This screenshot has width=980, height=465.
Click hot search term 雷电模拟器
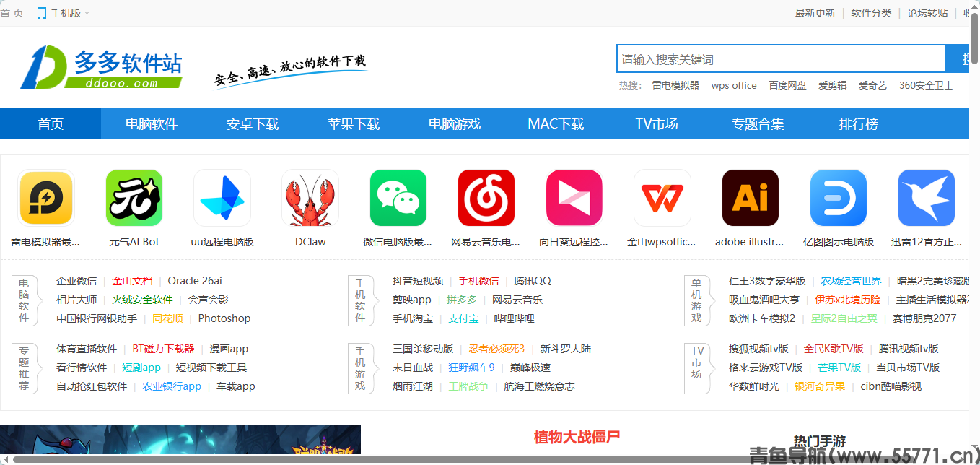[676, 85]
